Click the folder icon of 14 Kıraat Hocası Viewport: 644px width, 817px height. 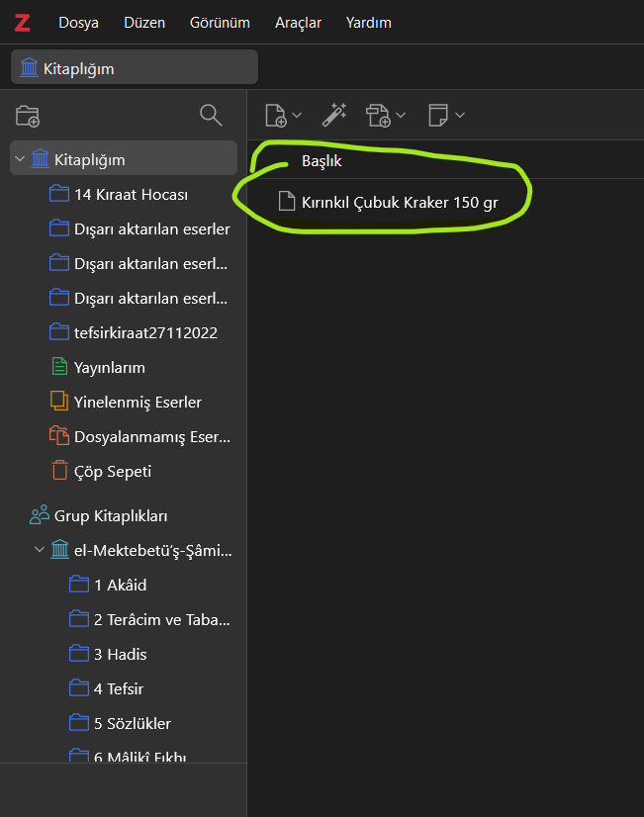coord(59,193)
